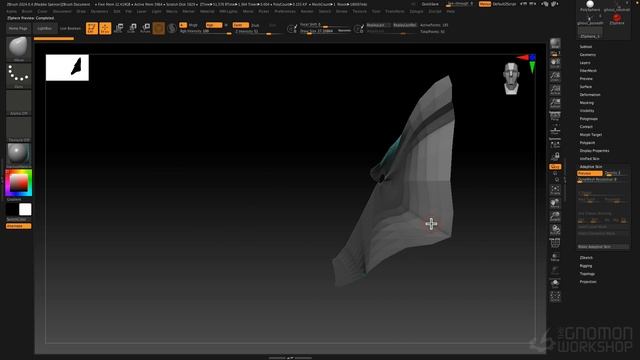Open the Preferences menu
The width and height of the screenshot is (640, 360).
coord(285,11)
